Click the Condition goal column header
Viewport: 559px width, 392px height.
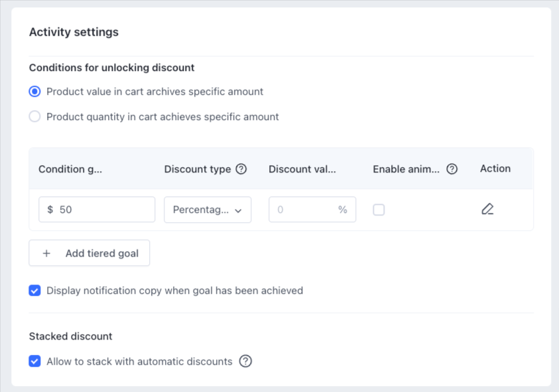click(70, 169)
